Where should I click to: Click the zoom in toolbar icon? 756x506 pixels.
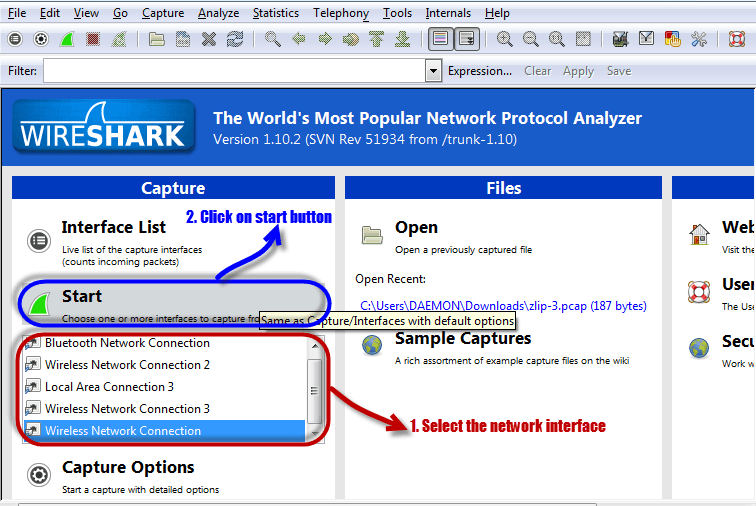click(504, 39)
